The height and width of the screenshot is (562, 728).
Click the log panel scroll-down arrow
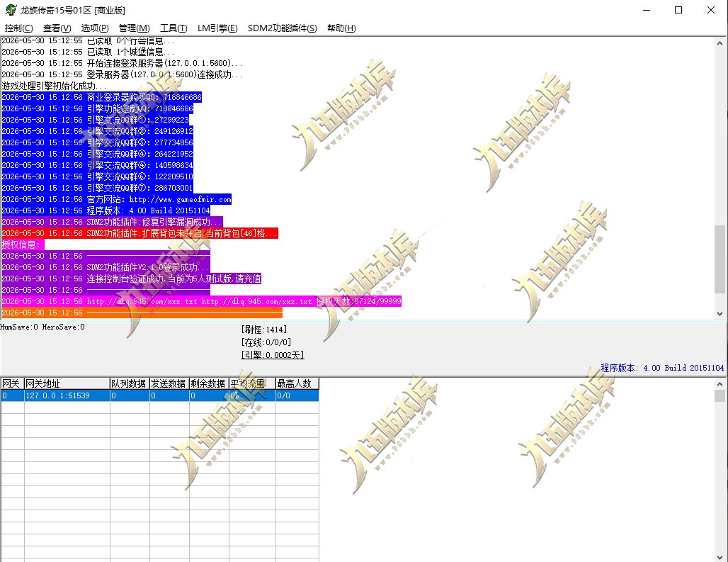pos(720,313)
